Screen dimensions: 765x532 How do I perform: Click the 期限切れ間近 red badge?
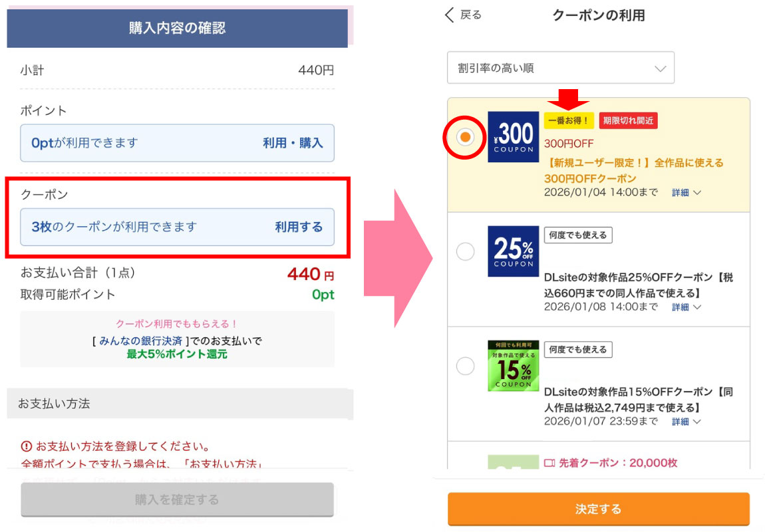point(628,120)
